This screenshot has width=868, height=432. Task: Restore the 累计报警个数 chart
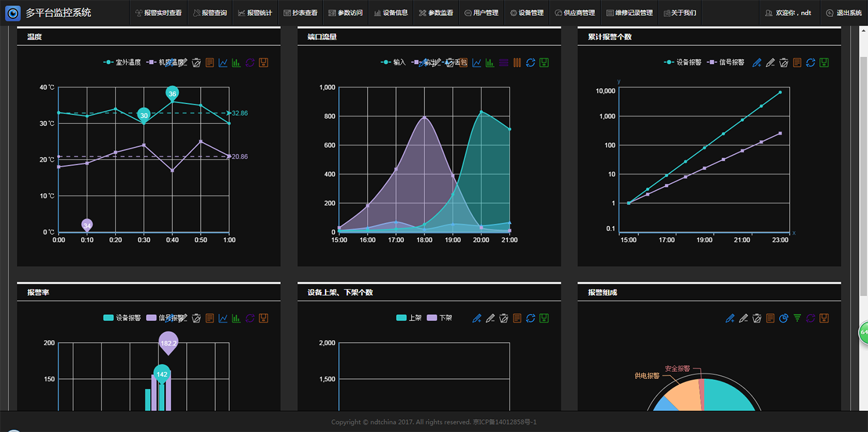811,62
